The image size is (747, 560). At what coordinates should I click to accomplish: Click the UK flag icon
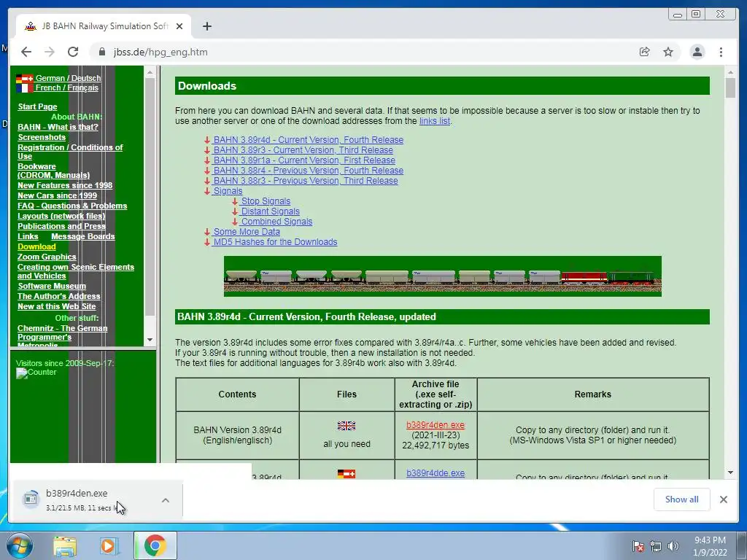tap(347, 426)
